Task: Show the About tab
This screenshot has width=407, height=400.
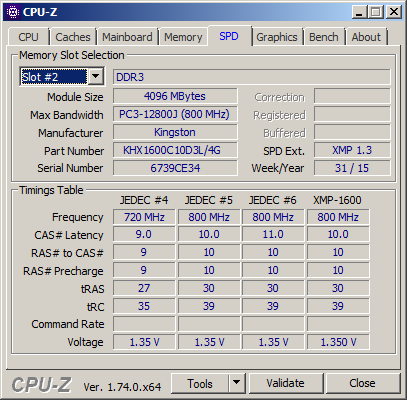Action: click(366, 37)
